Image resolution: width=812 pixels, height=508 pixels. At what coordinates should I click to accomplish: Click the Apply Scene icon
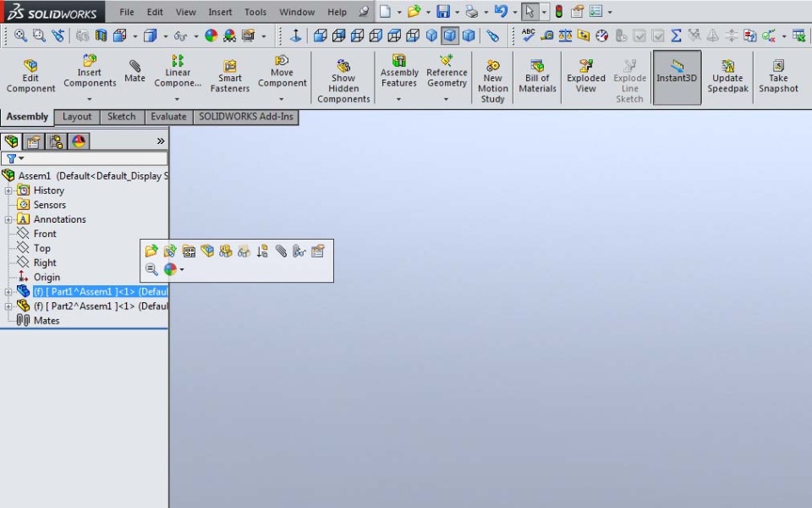click(x=229, y=36)
